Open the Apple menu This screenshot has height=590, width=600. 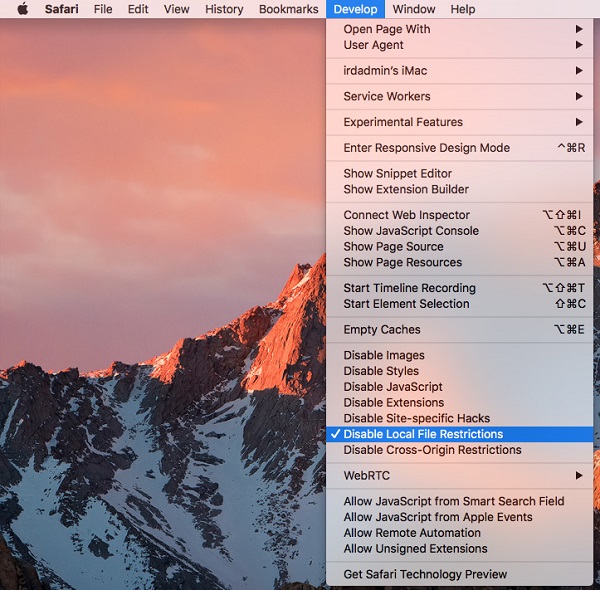(23, 9)
